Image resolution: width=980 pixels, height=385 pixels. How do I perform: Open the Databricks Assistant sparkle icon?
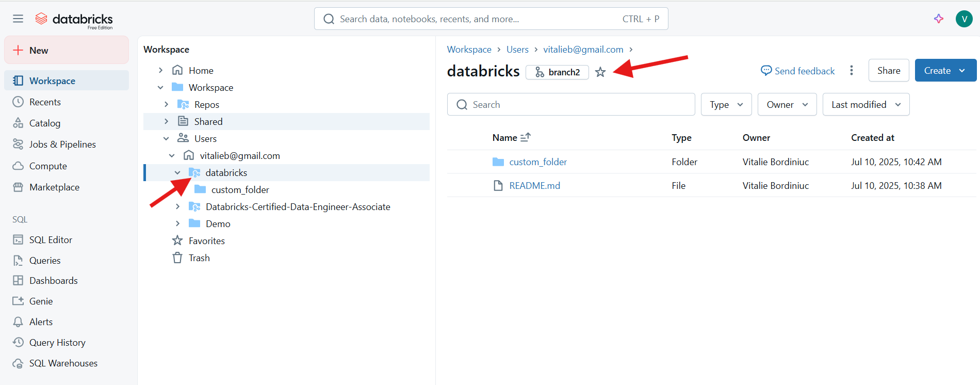pos(939,19)
